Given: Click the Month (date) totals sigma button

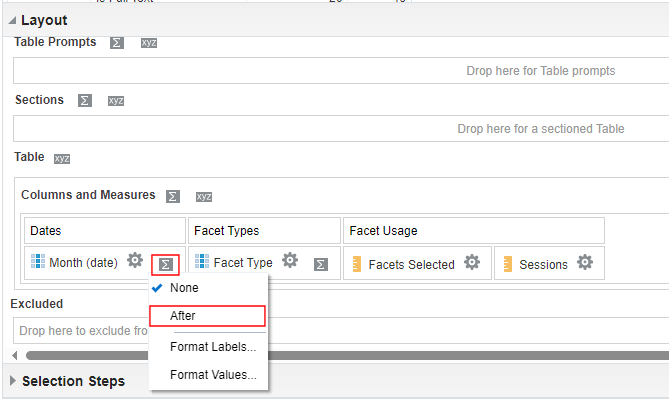Looking at the screenshot, I should coord(166,264).
